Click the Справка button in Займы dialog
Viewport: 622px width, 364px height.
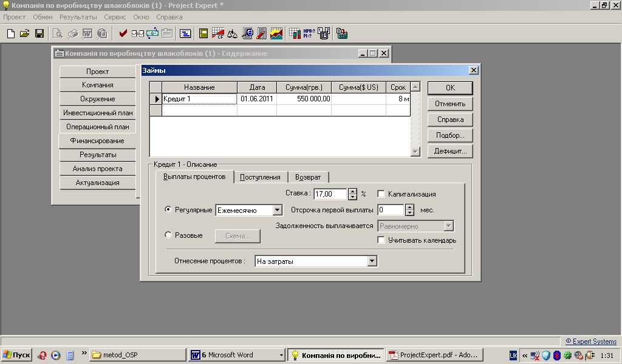(x=450, y=120)
